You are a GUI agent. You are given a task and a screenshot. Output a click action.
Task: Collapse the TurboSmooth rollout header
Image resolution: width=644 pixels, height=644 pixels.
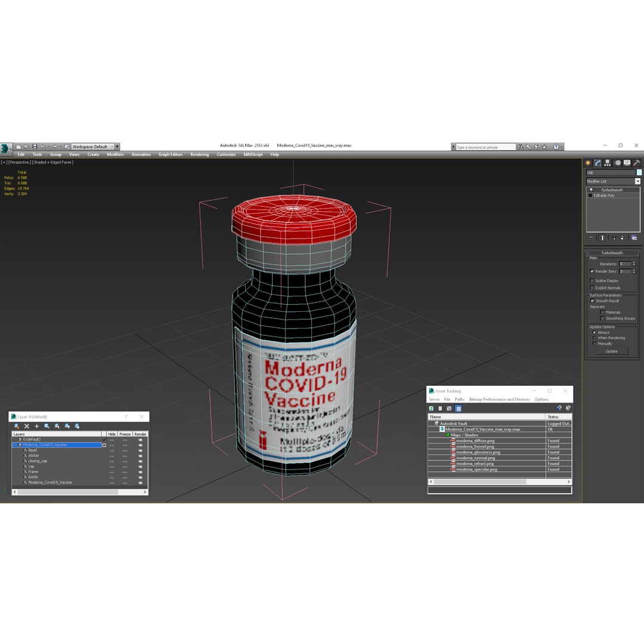point(612,253)
